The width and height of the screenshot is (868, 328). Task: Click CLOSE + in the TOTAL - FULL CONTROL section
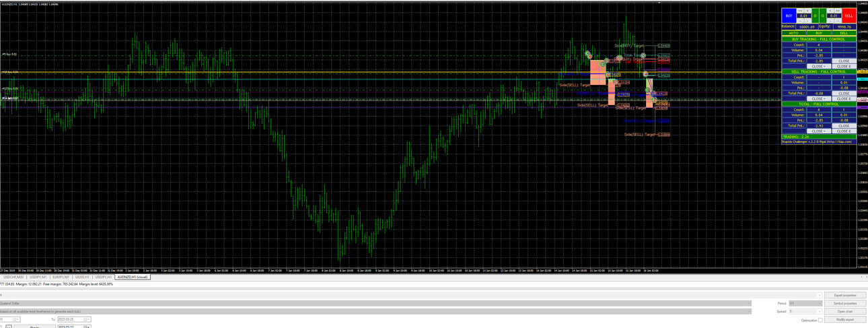(819, 131)
